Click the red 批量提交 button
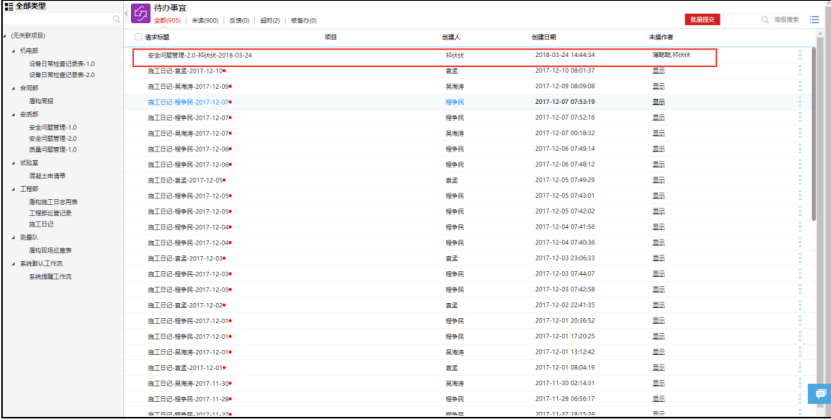This screenshot has width=831, height=420. [702, 20]
